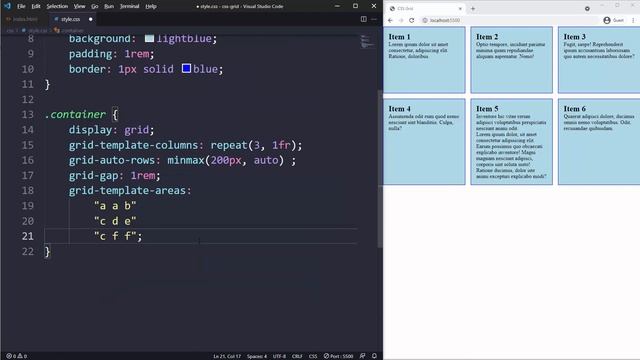Click the "c f f" string on line 21

point(115,236)
